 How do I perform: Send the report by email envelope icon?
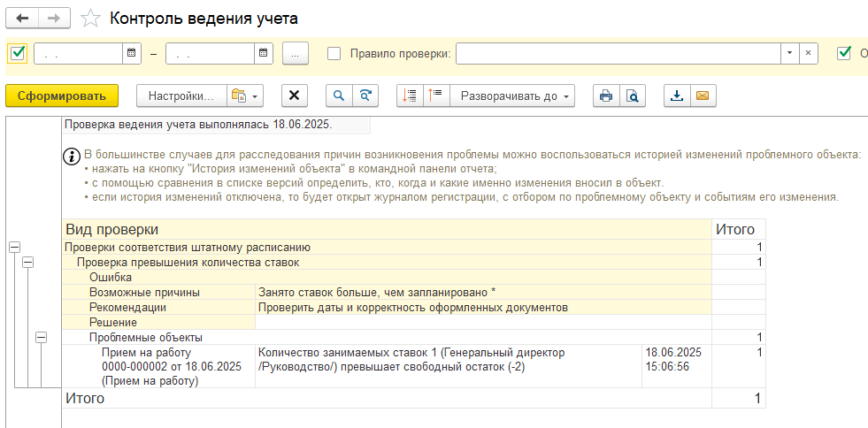pyautogui.click(x=703, y=96)
